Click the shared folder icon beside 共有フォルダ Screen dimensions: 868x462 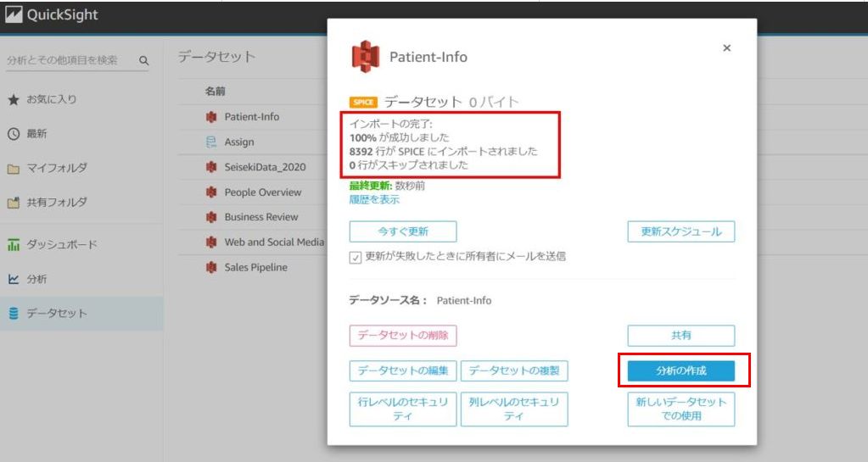tap(14, 203)
